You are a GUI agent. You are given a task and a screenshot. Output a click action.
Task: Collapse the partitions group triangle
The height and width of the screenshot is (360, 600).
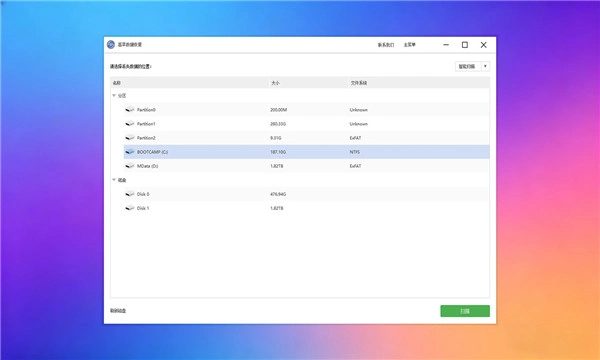click(114, 96)
